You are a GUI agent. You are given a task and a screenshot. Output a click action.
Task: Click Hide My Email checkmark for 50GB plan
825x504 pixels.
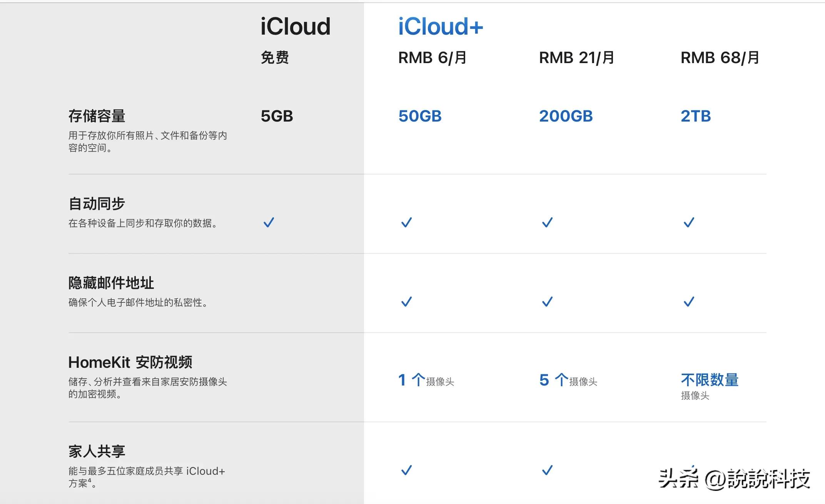click(x=406, y=302)
